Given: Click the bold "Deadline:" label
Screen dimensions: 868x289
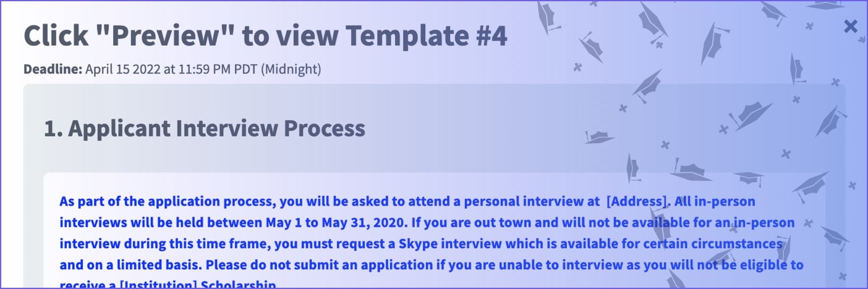Looking at the screenshot, I should click(x=53, y=69).
